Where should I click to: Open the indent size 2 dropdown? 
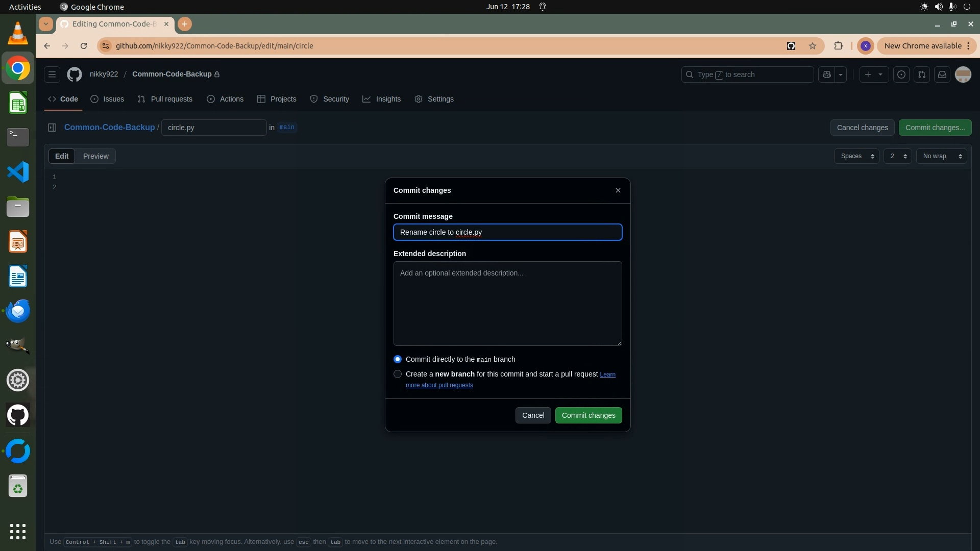tap(897, 156)
